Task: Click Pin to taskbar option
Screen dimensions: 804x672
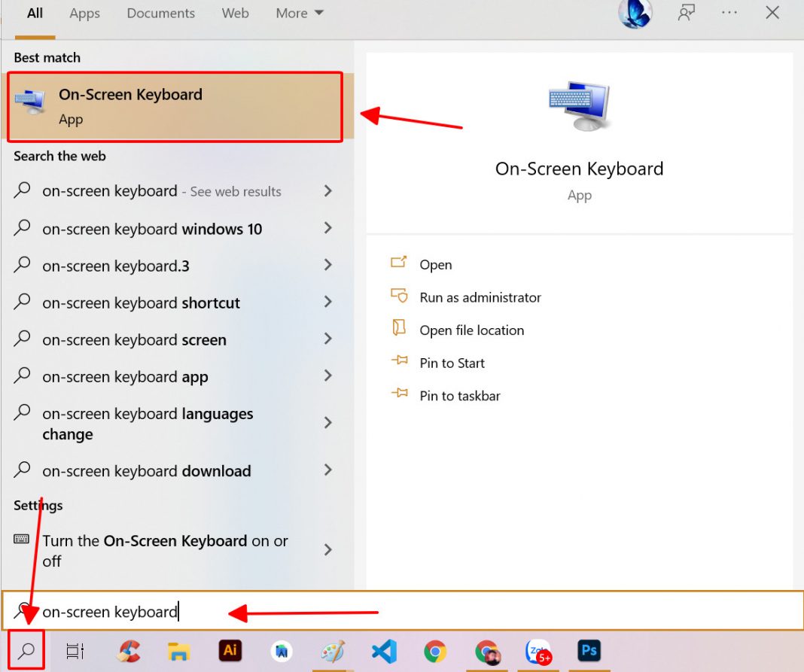Action: (459, 396)
